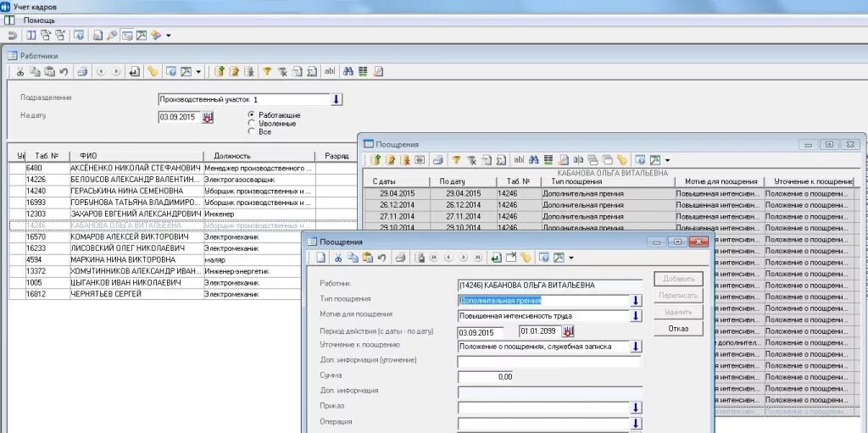Click the Cut scissors icon in Работники toolbar
868x433 pixels.
point(20,71)
